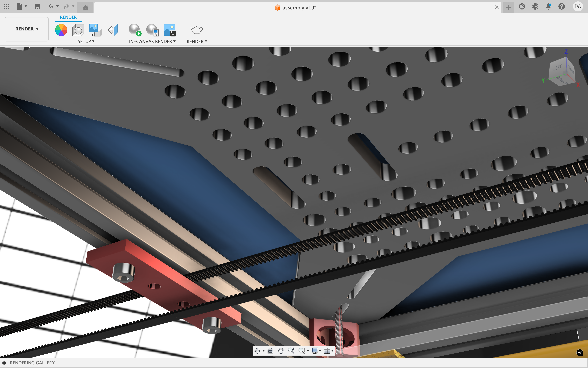
Task: Open In-Canvas Render Settings
Action: [x=152, y=30]
